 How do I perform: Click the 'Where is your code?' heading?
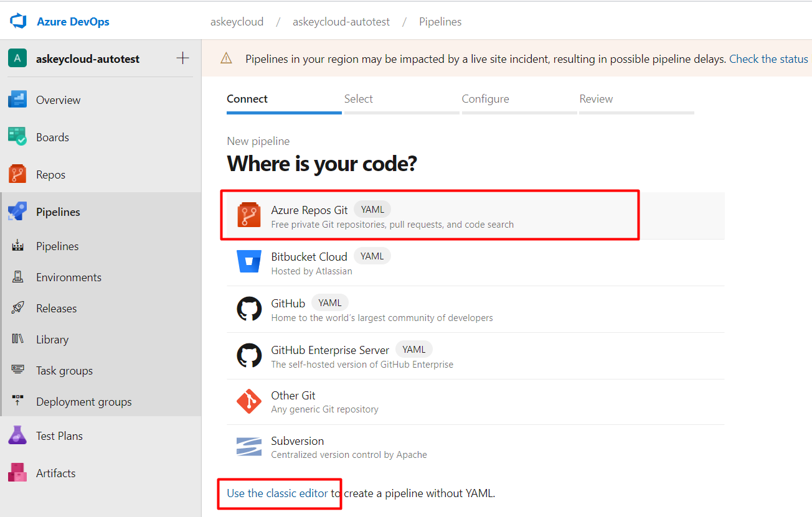pyautogui.click(x=321, y=164)
